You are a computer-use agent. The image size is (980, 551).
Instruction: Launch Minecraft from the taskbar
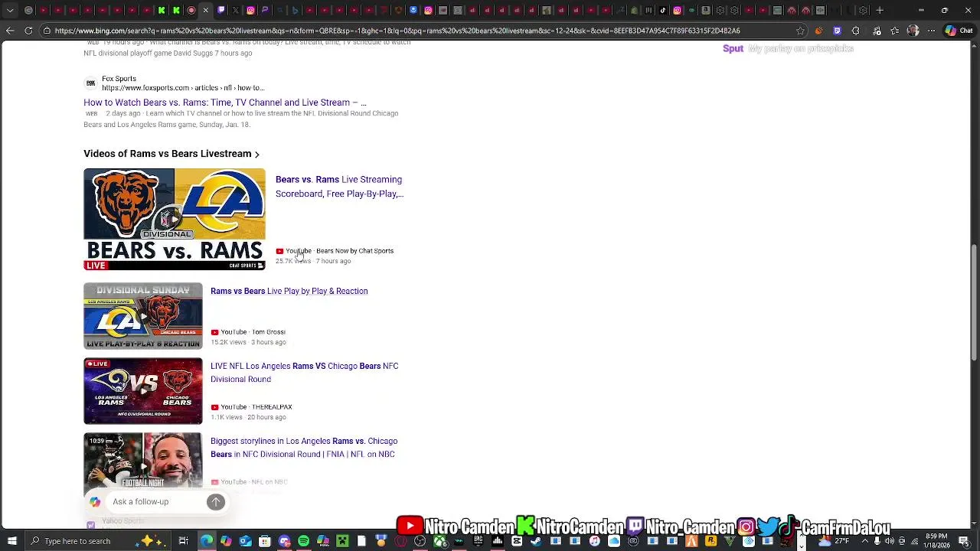343,541
